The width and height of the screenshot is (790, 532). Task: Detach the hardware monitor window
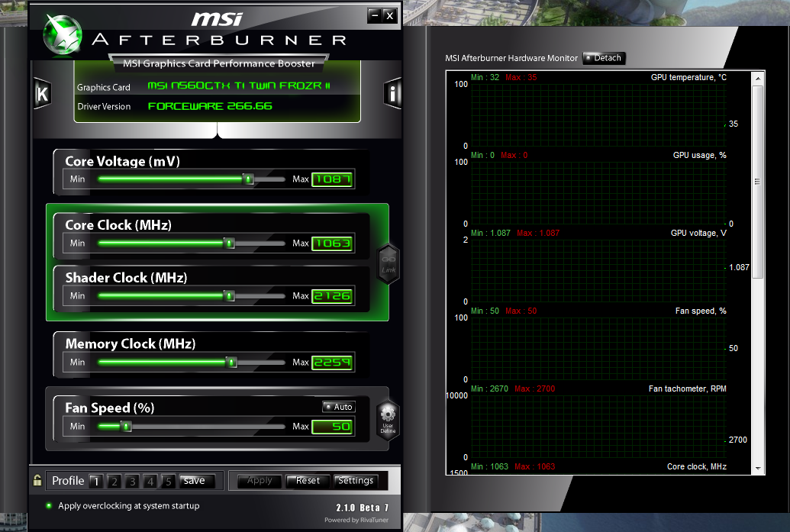click(603, 58)
